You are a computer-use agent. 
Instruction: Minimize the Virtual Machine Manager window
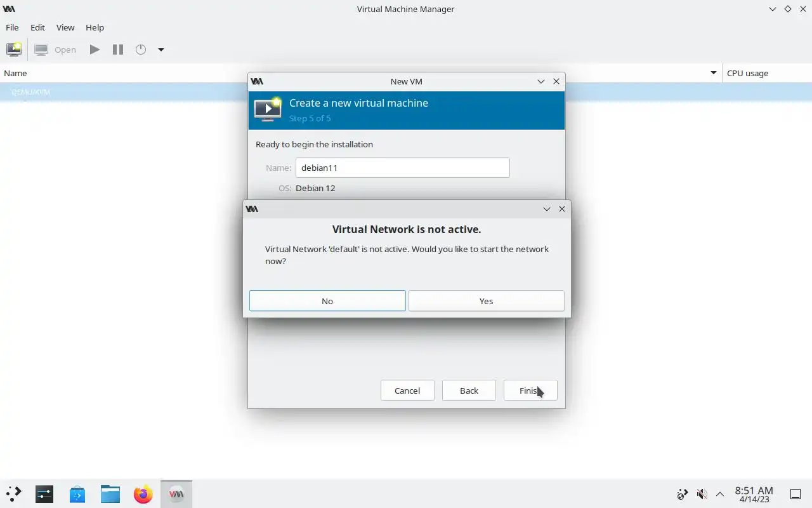(x=773, y=9)
